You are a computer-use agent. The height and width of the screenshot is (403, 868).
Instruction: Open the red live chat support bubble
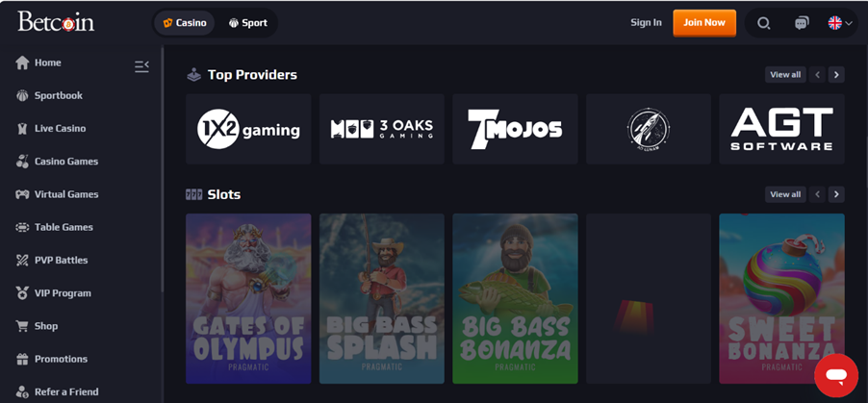coord(836,376)
